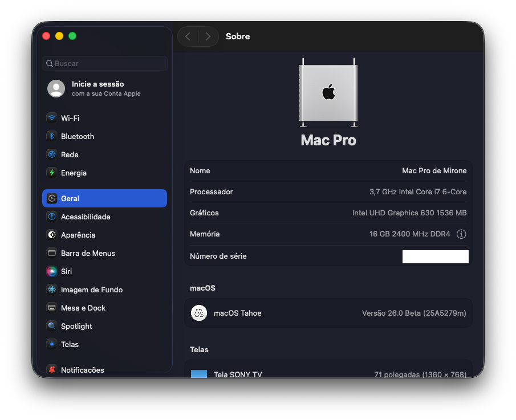Viewport: 516px width, 420px height.
Task: Select the Geral gear icon
Action: (x=52, y=198)
